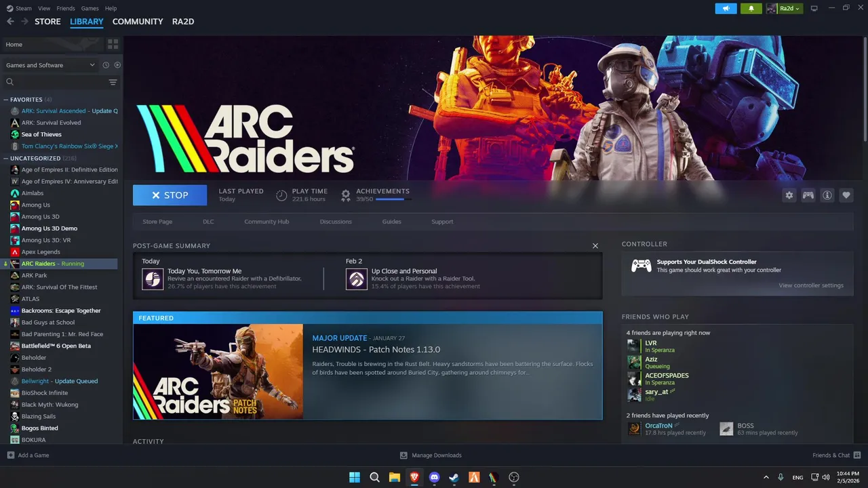Viewport: 868px width, 488px height.
Task: Open game settings gear icon
Action: coord(789,195)
